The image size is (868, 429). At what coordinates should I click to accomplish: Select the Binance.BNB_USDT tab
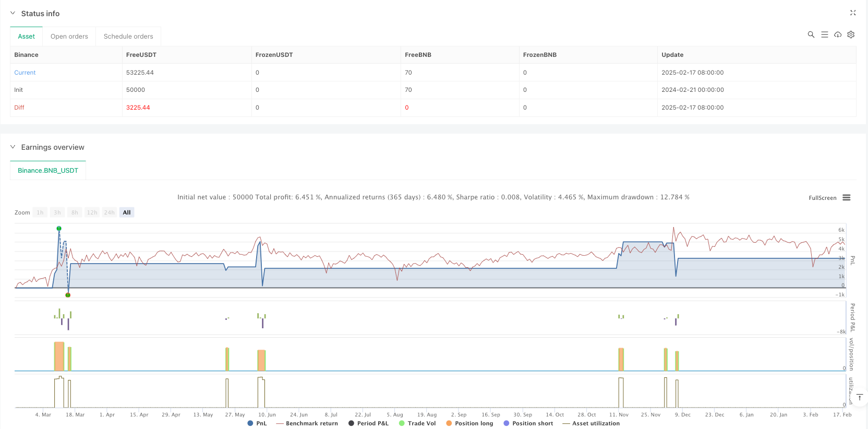click(48, 171)
